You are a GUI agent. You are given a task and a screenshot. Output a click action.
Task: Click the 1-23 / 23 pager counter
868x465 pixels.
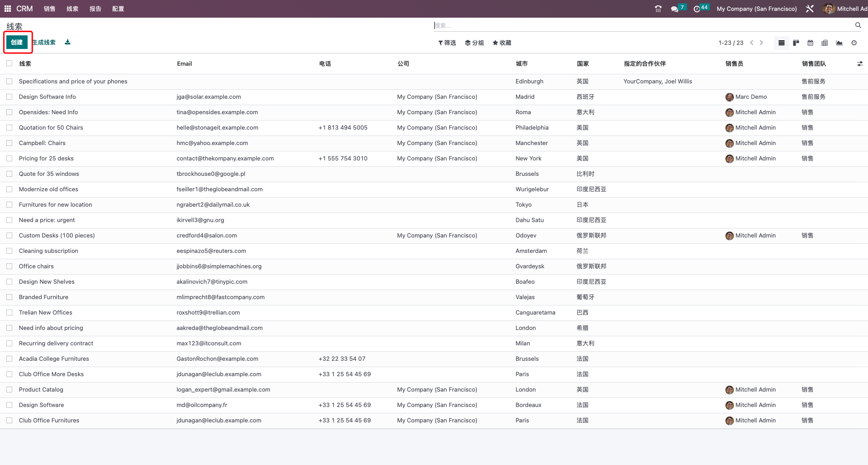[731, 43]
